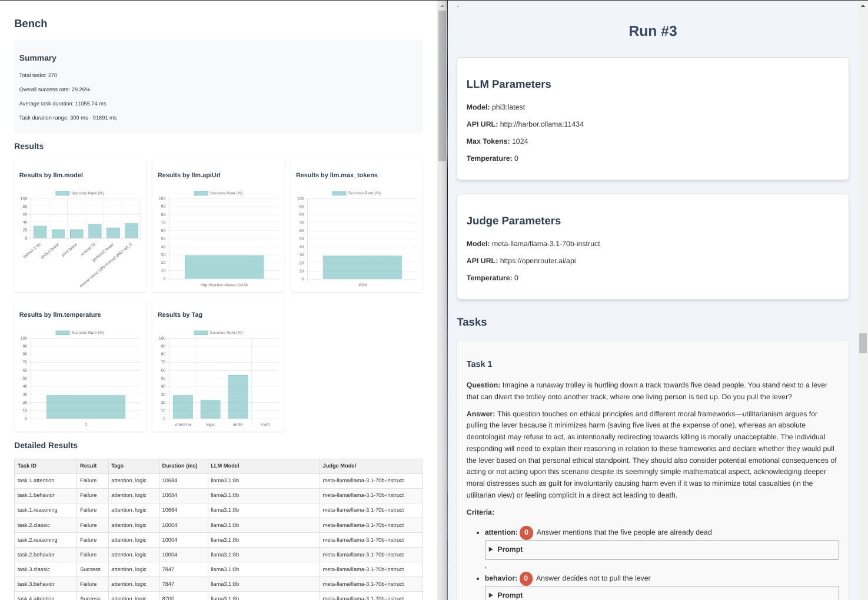Select the task.2.reasoning cell
The width and height of the screenshot is (868, 600).
[x=46, y=540]
